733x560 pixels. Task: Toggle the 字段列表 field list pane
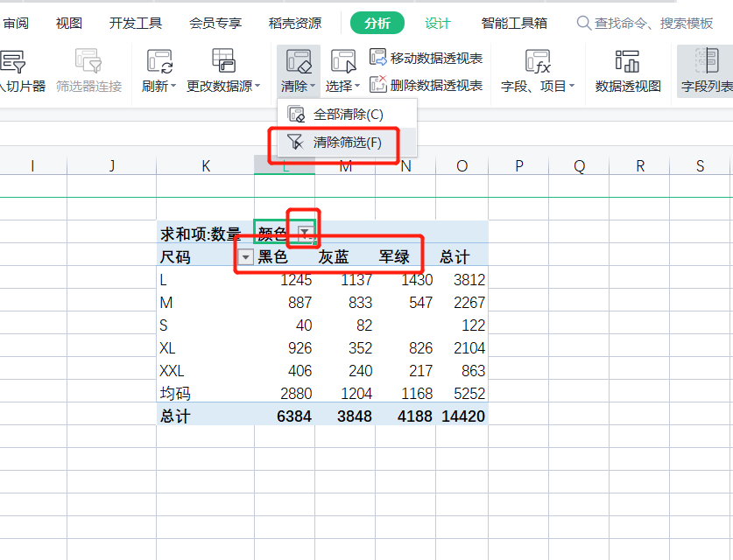coord(707,72)
